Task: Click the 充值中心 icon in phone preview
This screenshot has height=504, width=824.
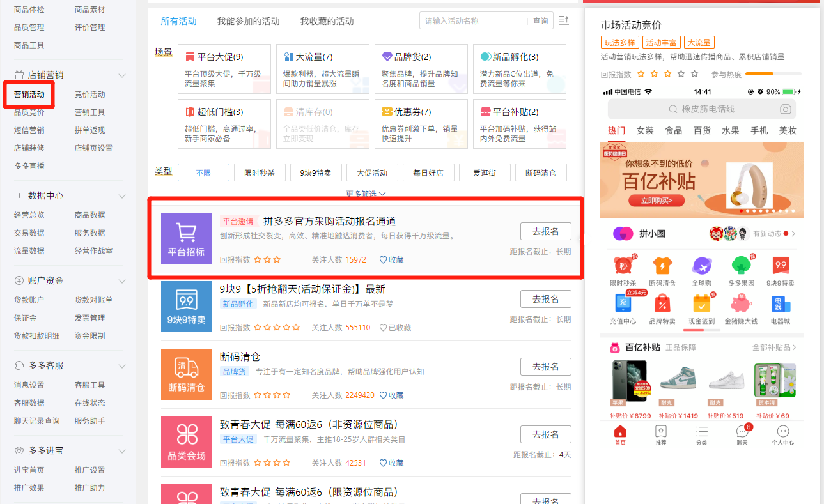Action: 623,303
